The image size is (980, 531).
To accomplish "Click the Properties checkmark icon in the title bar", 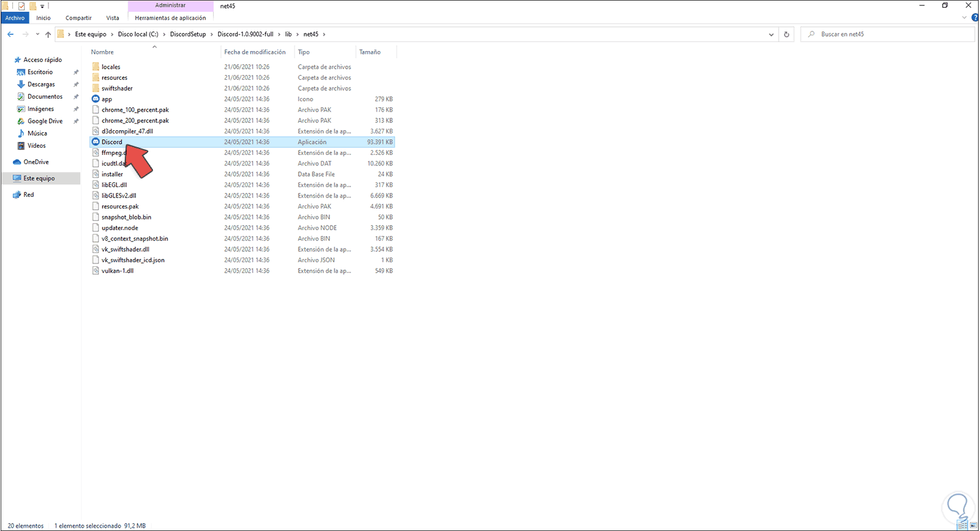I will (x=21, y=6).
